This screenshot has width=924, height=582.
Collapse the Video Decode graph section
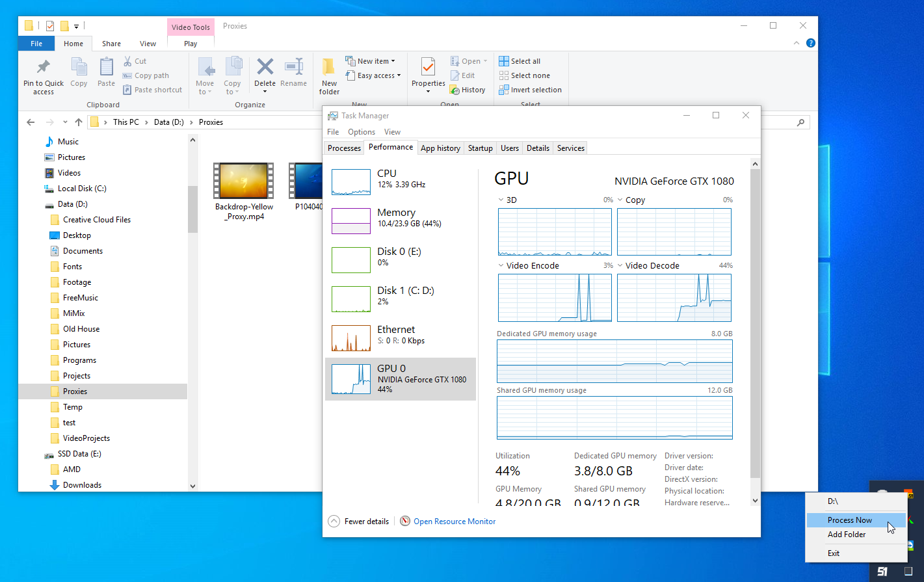(x=621, y=265)
